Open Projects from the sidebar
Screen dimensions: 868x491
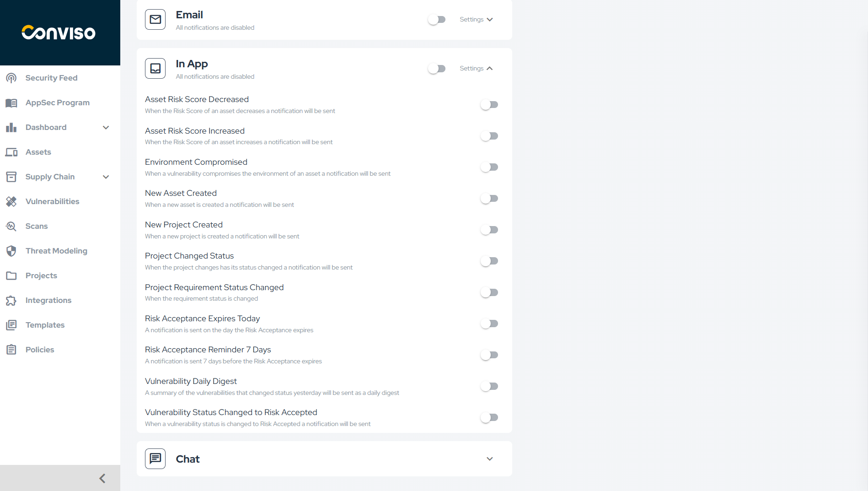(x=41, y=275)
